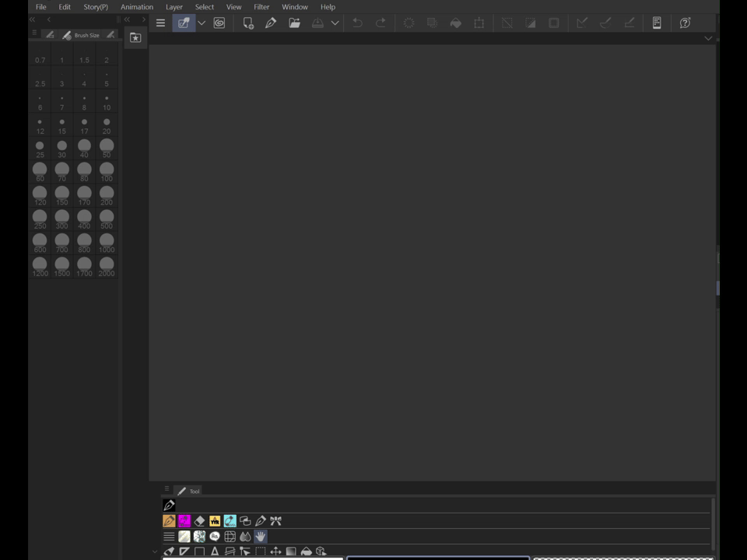Select brush size 100 preset

click(x=107, y=172)
